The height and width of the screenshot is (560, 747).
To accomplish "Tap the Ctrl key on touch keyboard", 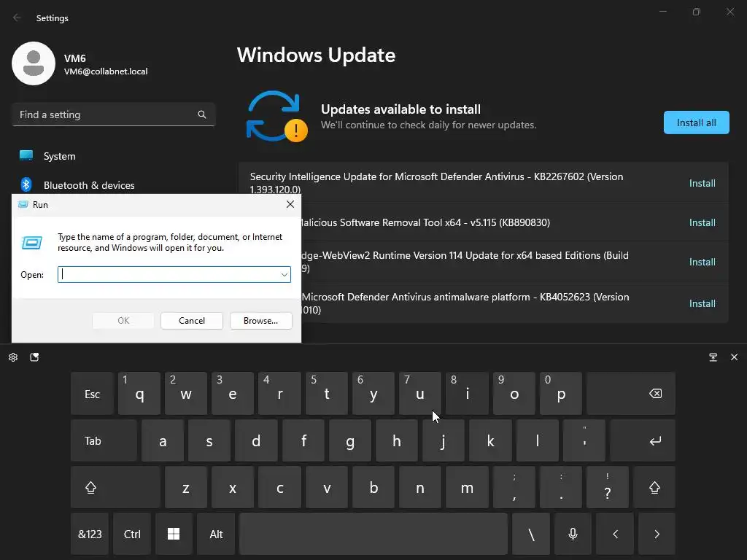I will click(x=132, y=534).
